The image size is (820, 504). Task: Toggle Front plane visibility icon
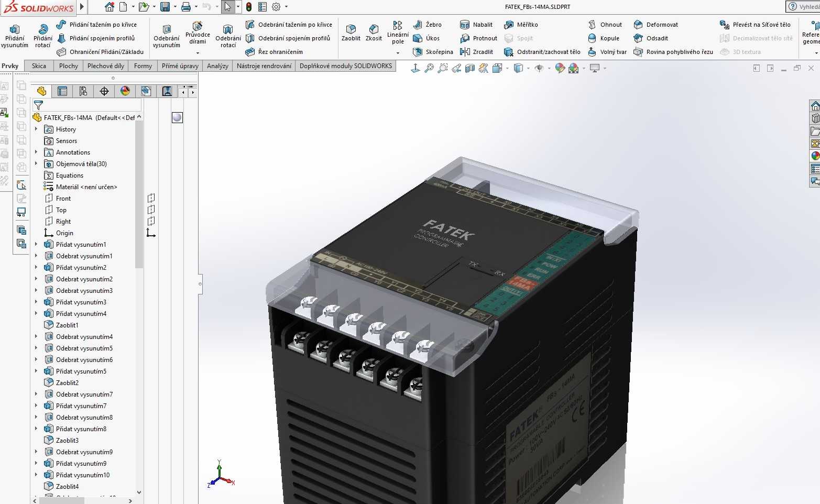coord(151,198)
